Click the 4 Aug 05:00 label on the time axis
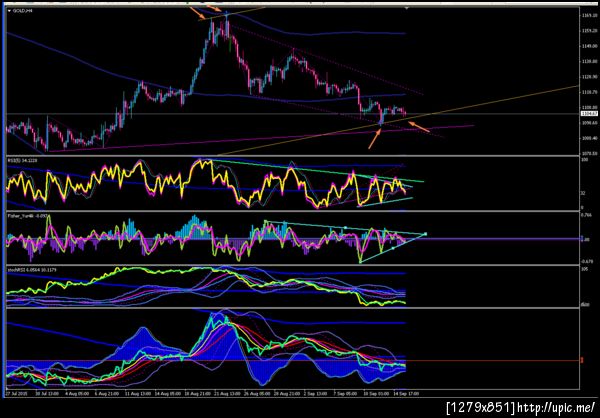Image resolution: width=600 pixels, height=418 pixels. 76,393
